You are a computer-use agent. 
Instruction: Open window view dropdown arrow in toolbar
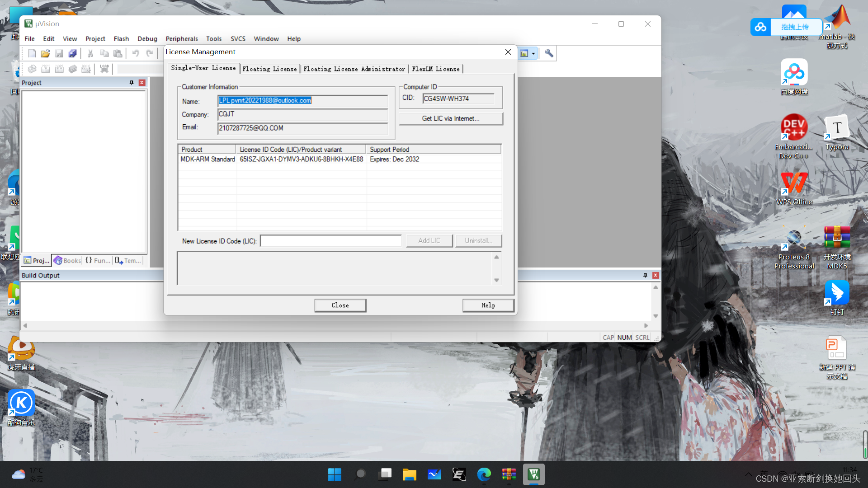coord(533,54)
